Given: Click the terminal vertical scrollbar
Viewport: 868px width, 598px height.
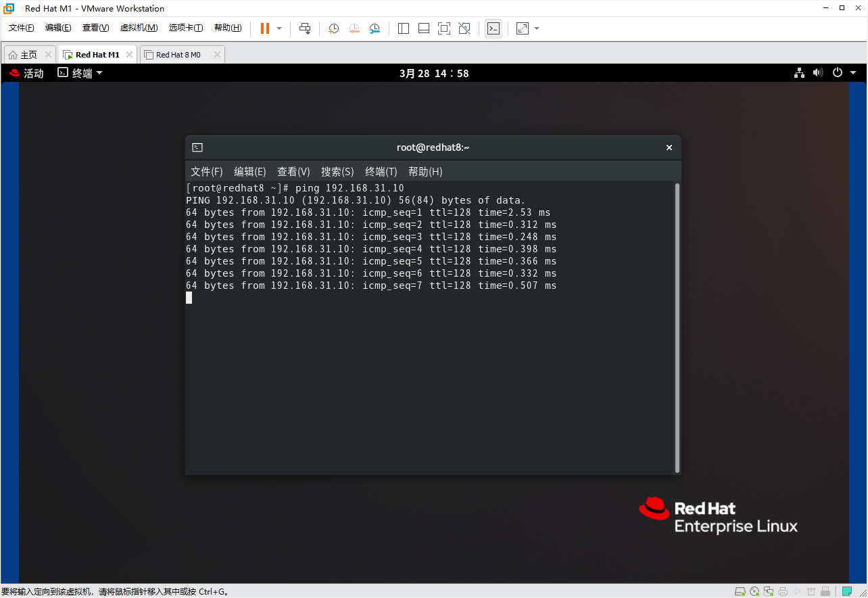Looking at the screenshot, I should point(677,328).
